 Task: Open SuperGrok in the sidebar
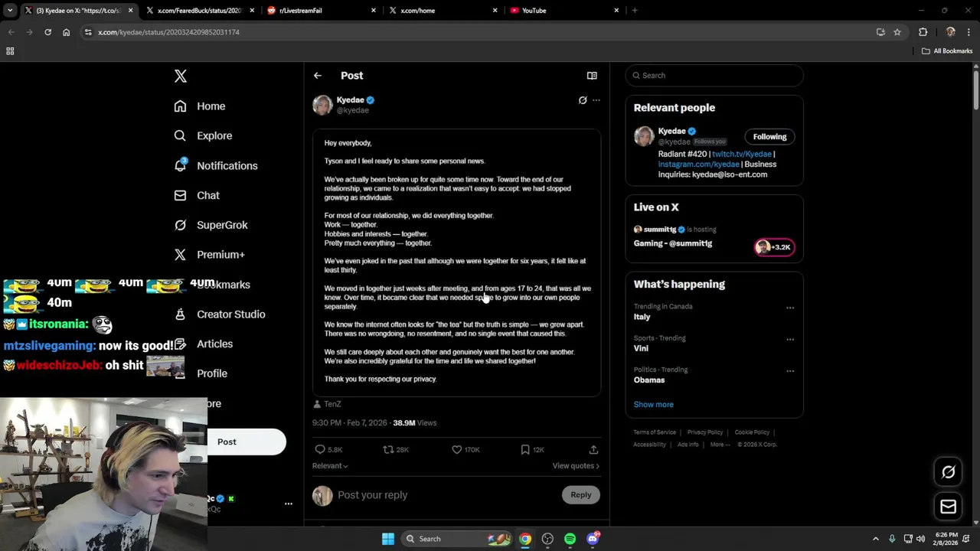coord(211,225)
